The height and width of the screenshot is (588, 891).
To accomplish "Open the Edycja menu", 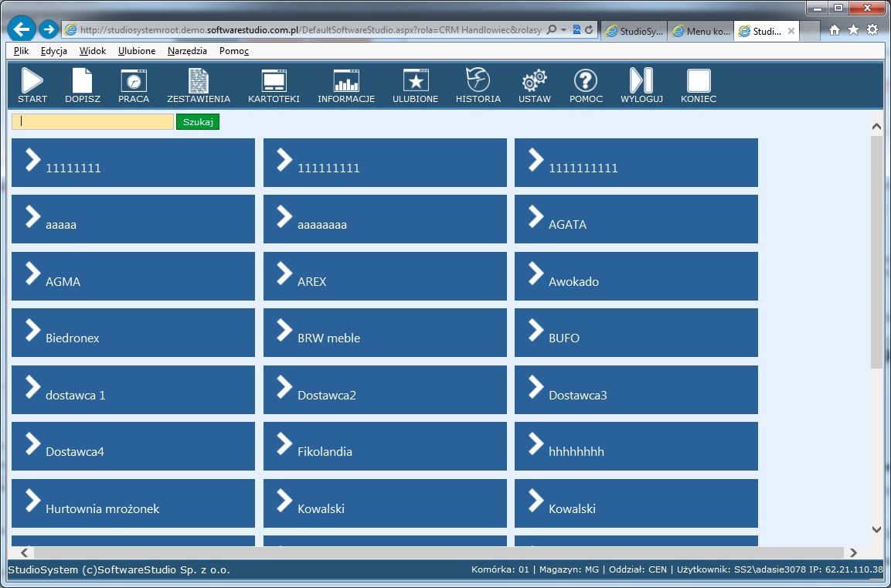I will tap(54, 50).
